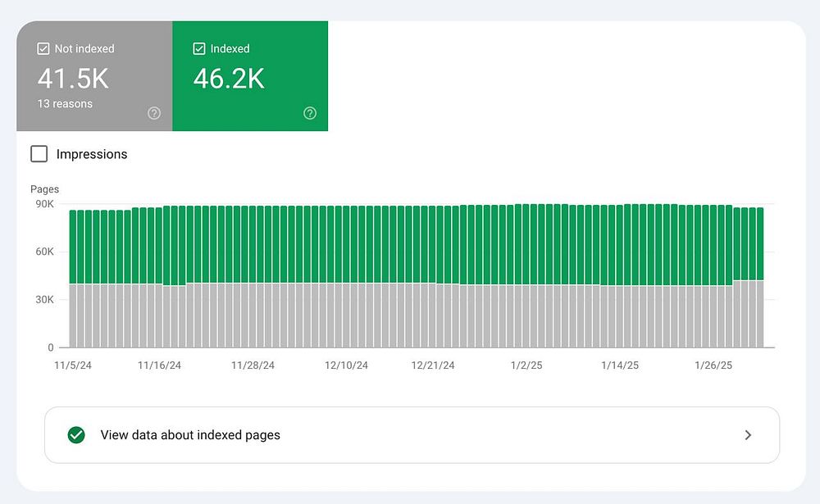
Task: Click green bar segment above 11/28/24
Action: (254, 244)
